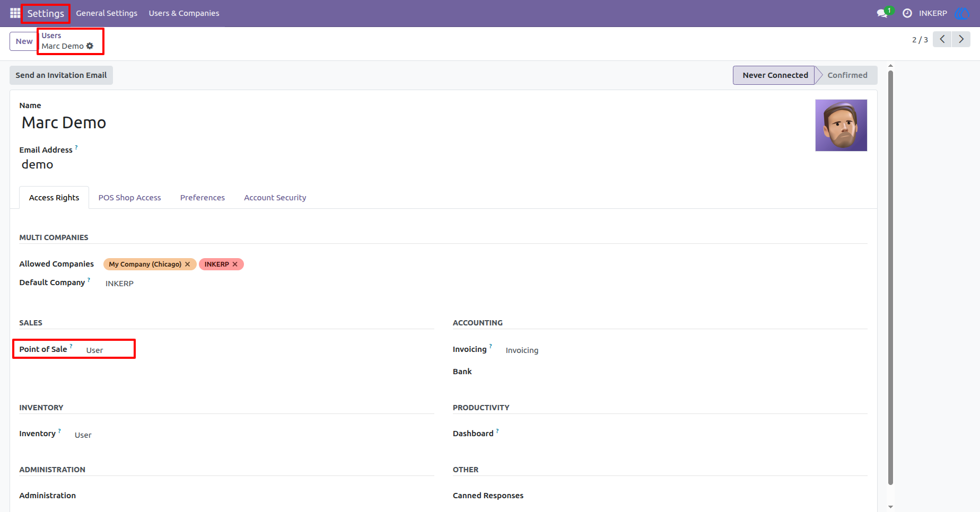Click the INKERP company switcher

click(x=933, y=13)
